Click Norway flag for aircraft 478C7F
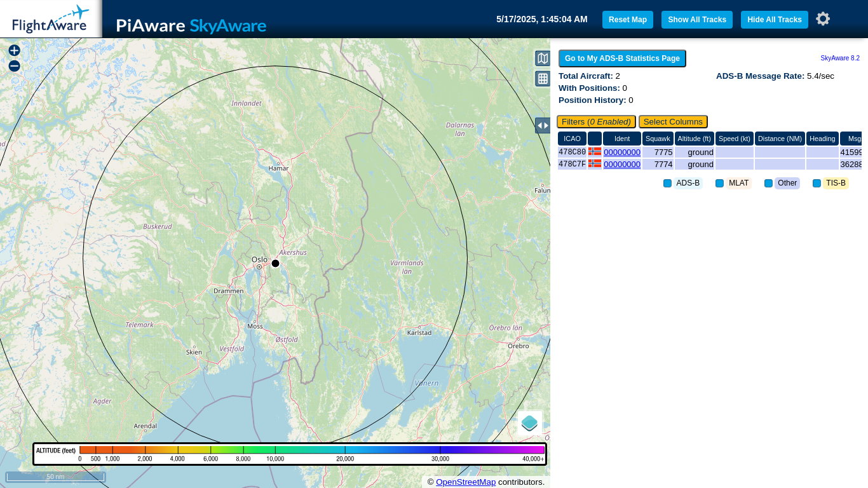The image size is (868, 488). [x=595, y=164]
